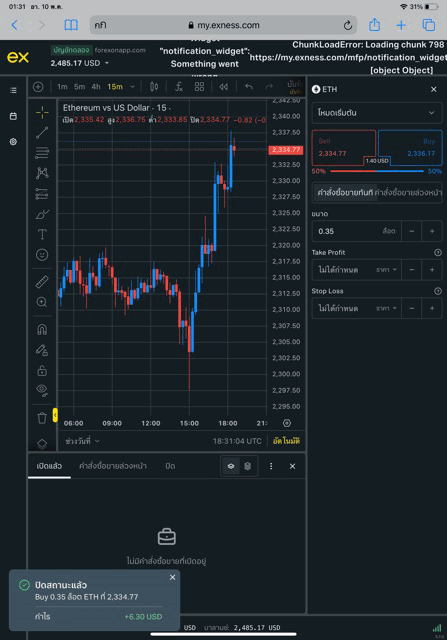447x640 pixels.
Task: Click the Buy 2,336.17 button
Action: pyautogui.click(x=410, y=147)
